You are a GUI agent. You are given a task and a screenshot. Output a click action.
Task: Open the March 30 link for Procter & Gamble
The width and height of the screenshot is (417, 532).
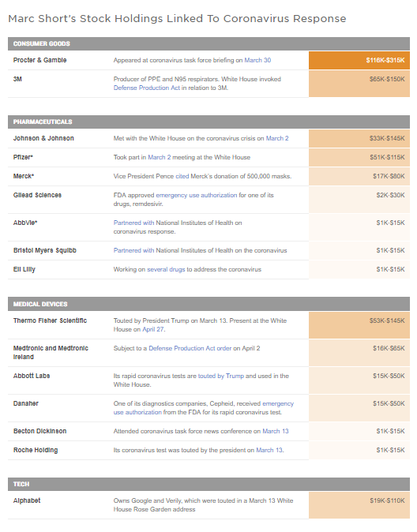[x=257, y=60]
